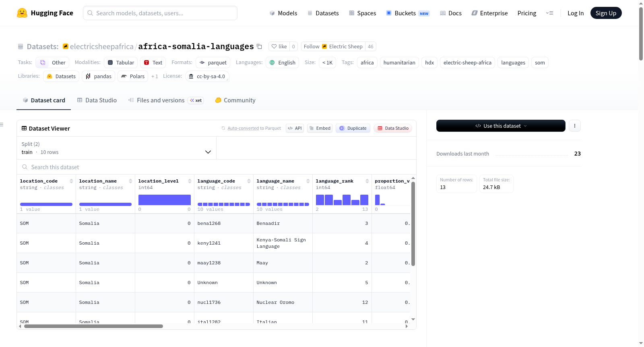The image size is (644, 347).
Task: Open Models in the top navigation
Action: [x=283, y=13]
